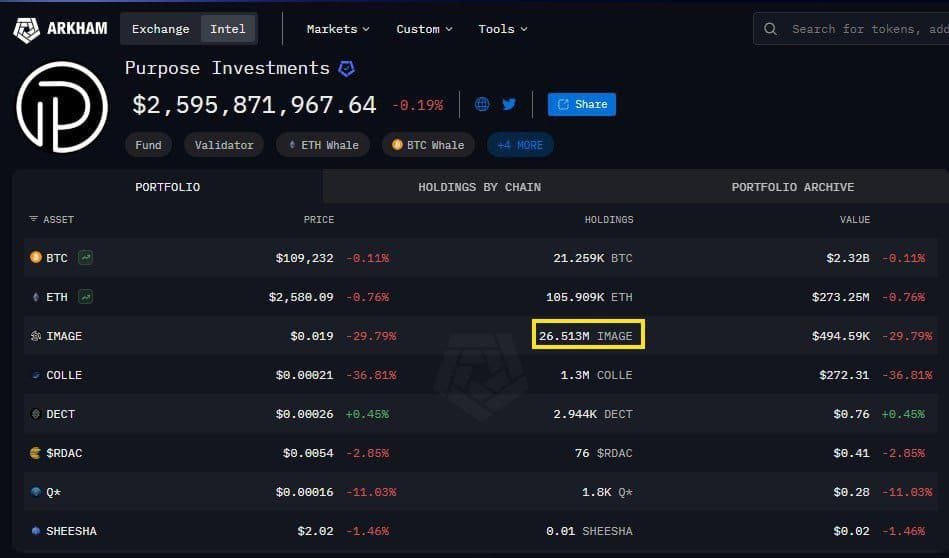Click the COLLE asset name
The width and height of the screenshot is (949, 558).
pos(64,375)
